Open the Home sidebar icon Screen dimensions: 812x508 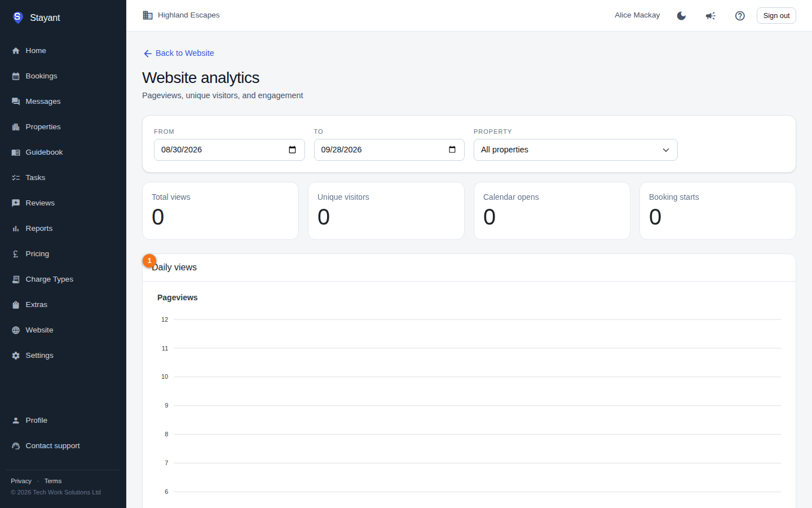pyautogui.click(x=16, y=51)
